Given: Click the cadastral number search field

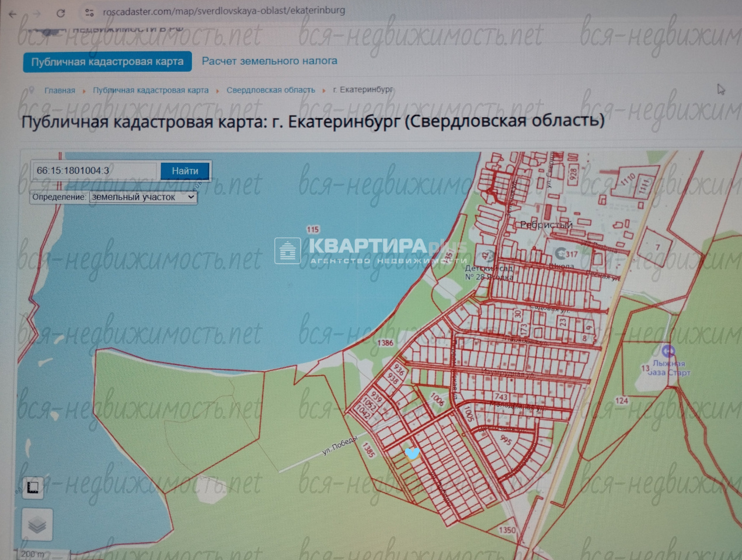Looking at the screenshot, I should [93, 171].
